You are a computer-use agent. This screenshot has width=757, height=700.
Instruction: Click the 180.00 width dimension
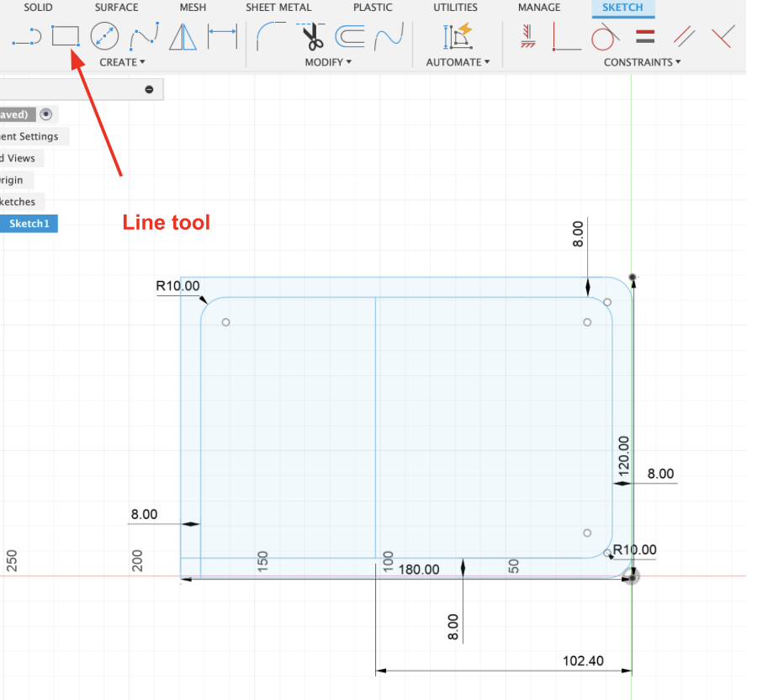pyautogui.click(x=419, y=570)
